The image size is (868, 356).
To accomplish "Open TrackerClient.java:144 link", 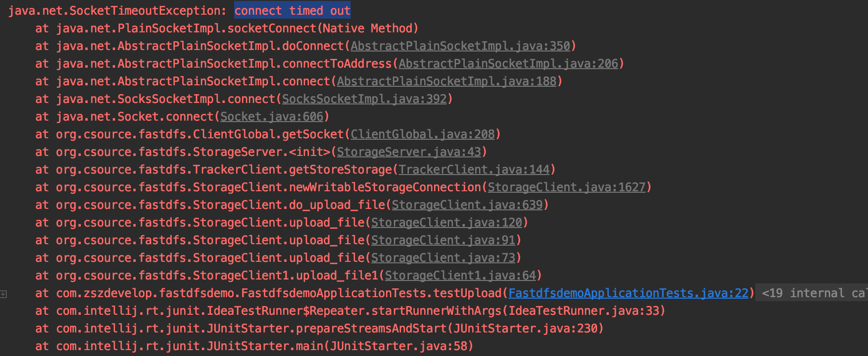I will click(x=474, y=170).
